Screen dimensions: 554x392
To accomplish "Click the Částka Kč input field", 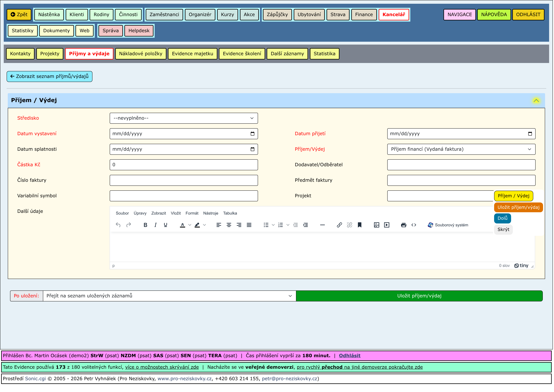I will coord(184,165).
